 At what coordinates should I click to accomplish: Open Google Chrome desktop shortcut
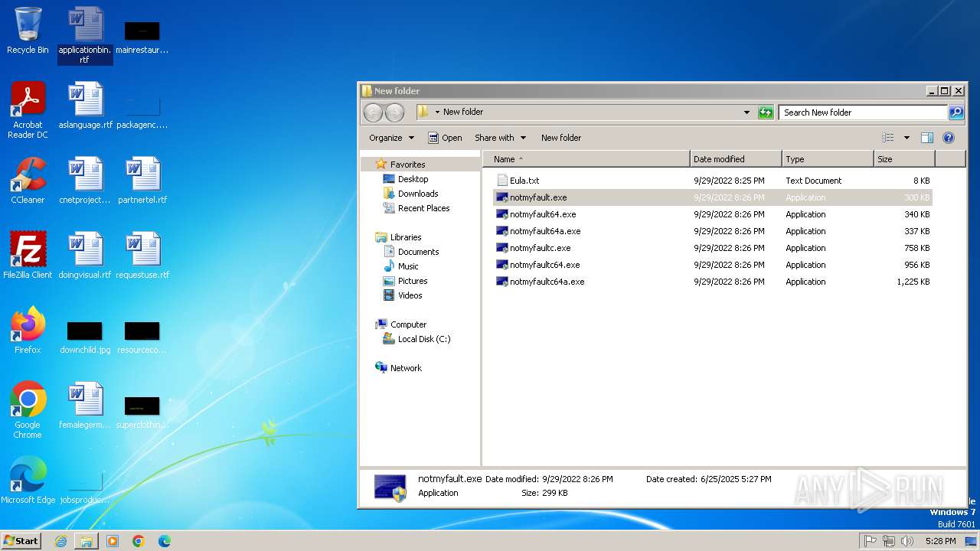point(28,409)
